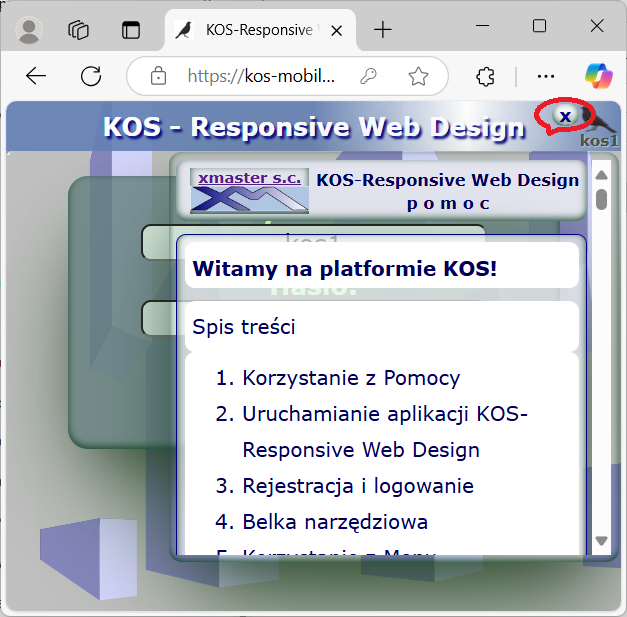The image size is (627, 617).
Task: Open the tab actions menu icon
Action: pyautogui.click(x=131, y=30)
